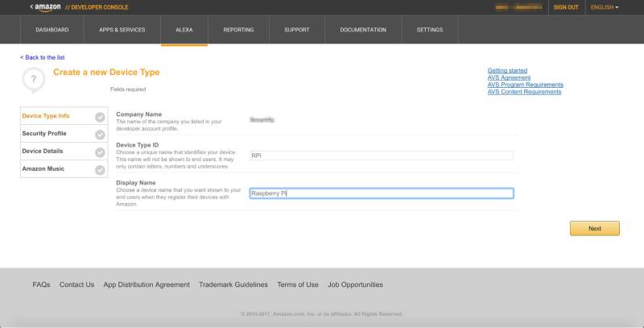Click the Next button
The height and width of the screenshot is (328, 644).
[x=595, y=229]
